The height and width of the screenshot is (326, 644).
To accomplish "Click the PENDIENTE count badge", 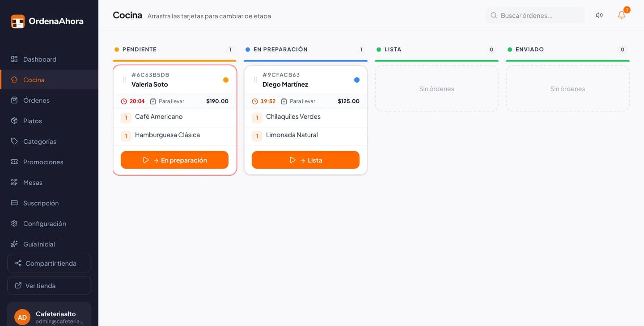I will (x=230, y=50).
